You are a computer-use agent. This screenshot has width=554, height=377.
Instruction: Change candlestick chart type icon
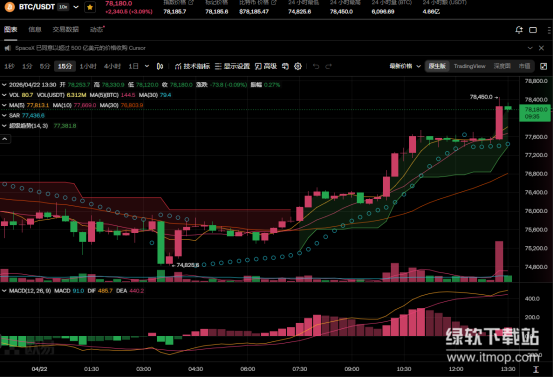(x=160, y=66)
